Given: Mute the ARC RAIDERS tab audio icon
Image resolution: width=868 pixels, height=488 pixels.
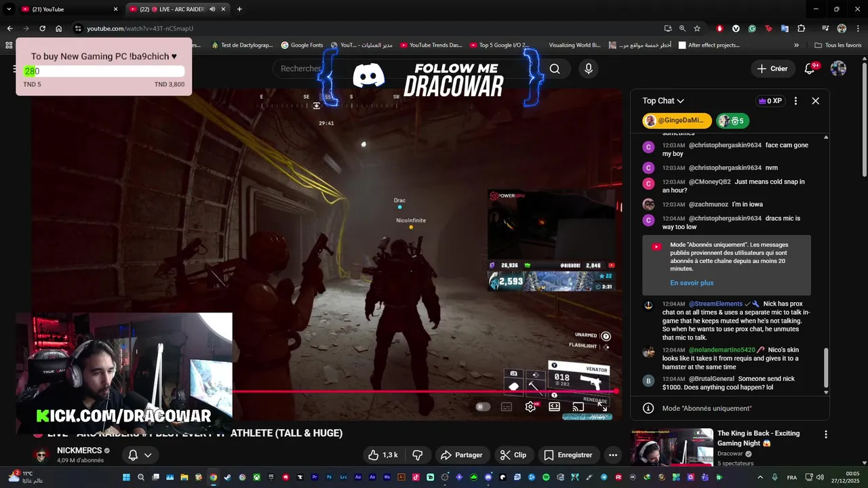Looking at the screenshot, I should [212, 9].
